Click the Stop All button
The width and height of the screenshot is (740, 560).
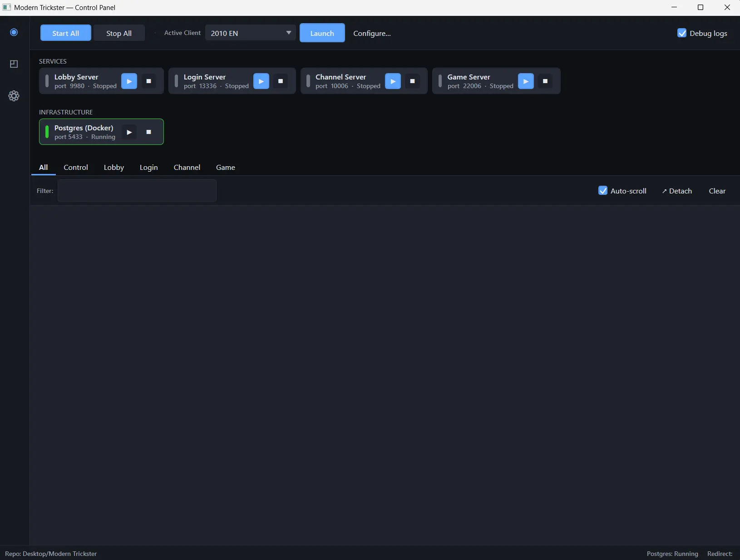coord(119,33)
